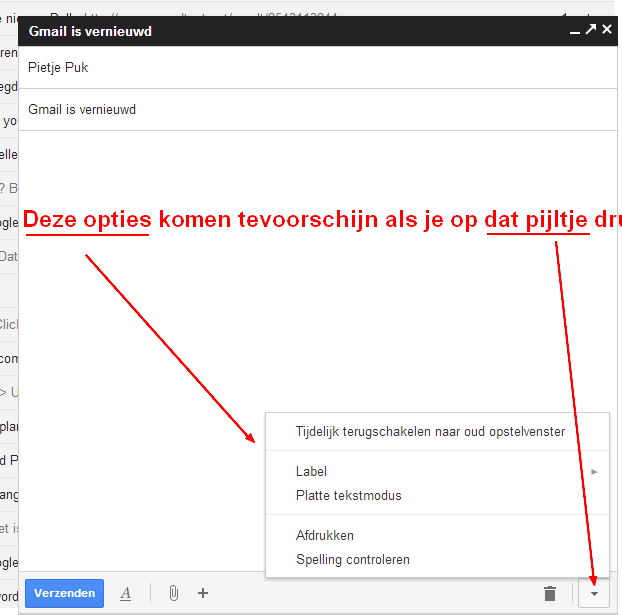Open the Label submenu
Viewport: 622px width, 615px height.
point(438,471)
